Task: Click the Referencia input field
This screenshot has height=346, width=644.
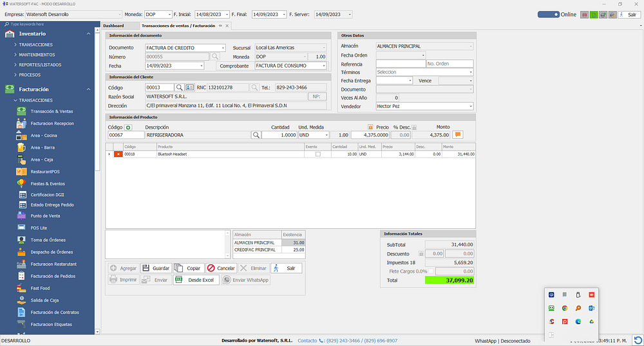Action: tap(400, 64)
